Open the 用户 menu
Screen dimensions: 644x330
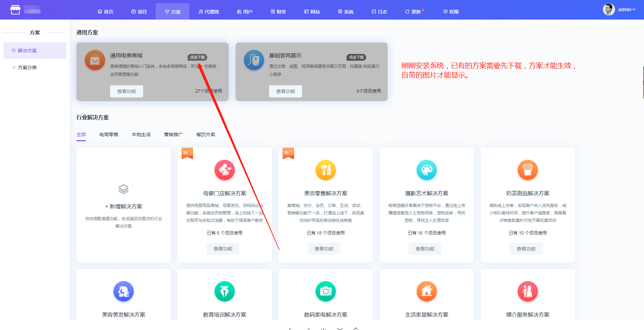[245, 12]
